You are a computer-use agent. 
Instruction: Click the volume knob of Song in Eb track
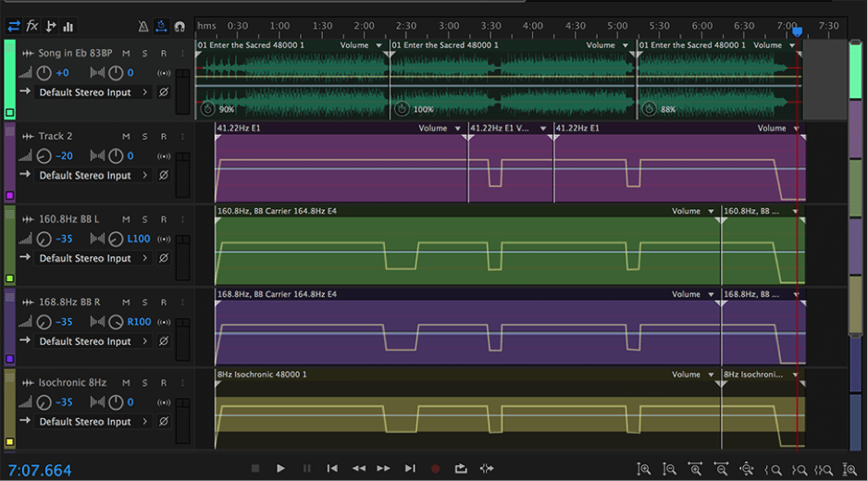point(43,72)
